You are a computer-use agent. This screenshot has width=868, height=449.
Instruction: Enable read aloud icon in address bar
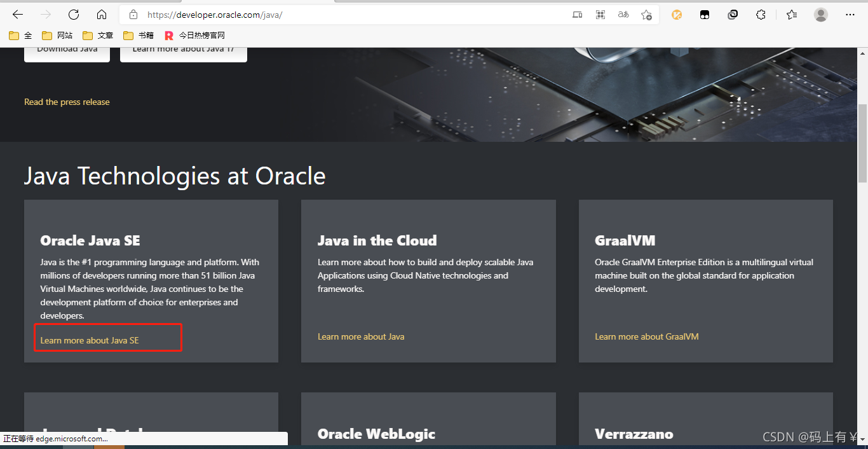tap(623, 15)
